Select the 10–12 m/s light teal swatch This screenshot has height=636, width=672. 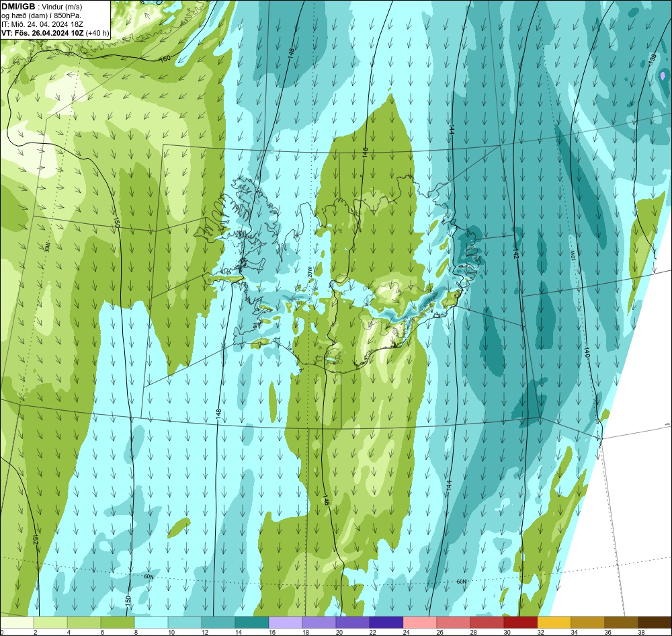pyautogui.click(x=185, y=623)
